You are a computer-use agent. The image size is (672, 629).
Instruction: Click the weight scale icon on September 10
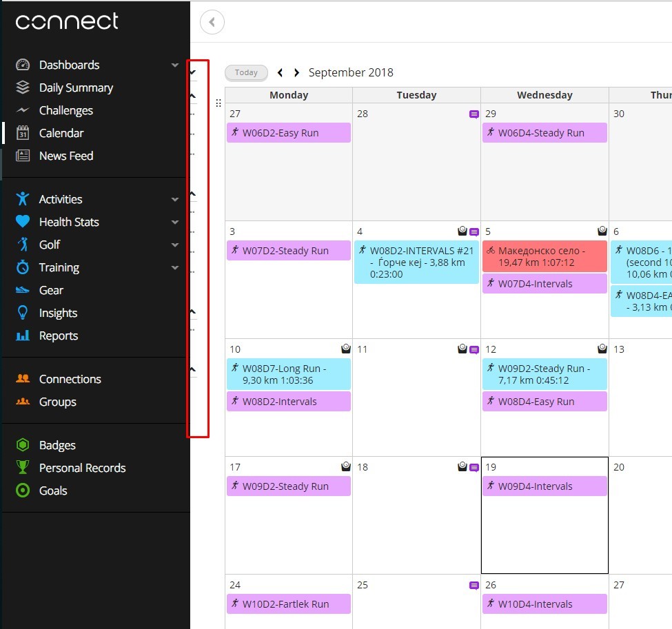346,349
